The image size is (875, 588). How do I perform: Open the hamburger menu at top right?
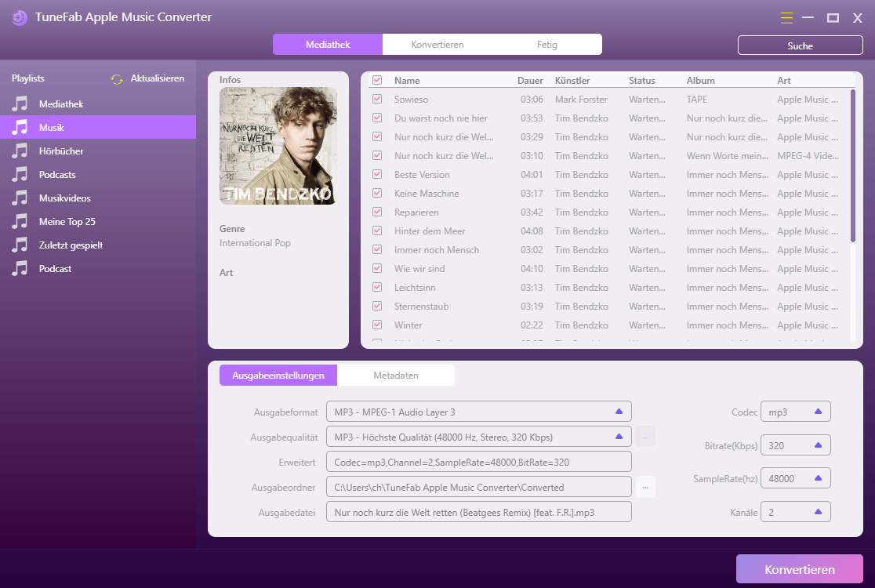coord(786,17)
